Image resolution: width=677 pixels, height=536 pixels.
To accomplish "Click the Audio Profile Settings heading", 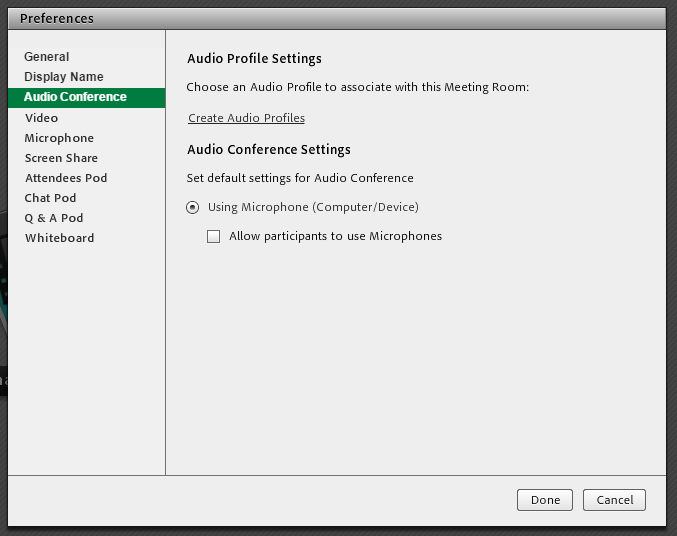I will pos(254,59).
